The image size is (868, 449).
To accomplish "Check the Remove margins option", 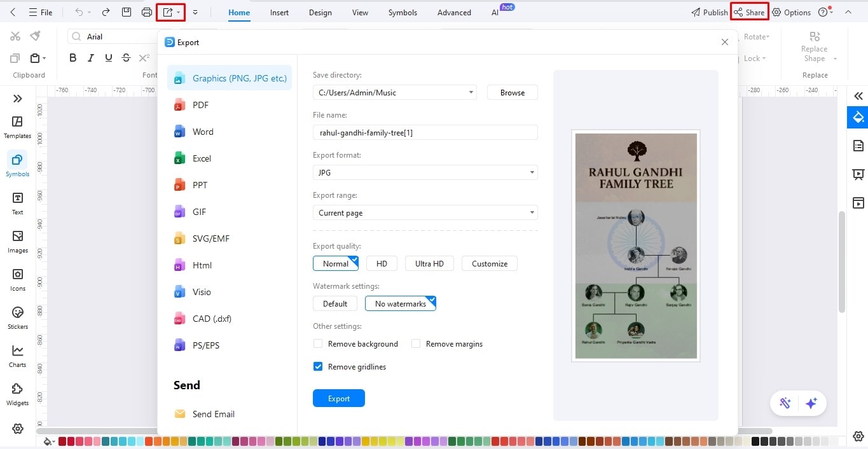I will pyautogui.click(x=416, y=343).
